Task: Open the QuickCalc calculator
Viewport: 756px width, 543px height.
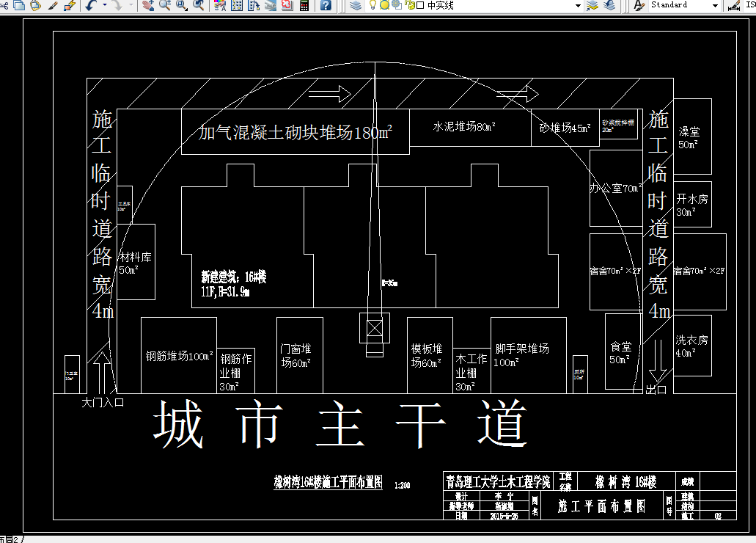Action: 304,6
